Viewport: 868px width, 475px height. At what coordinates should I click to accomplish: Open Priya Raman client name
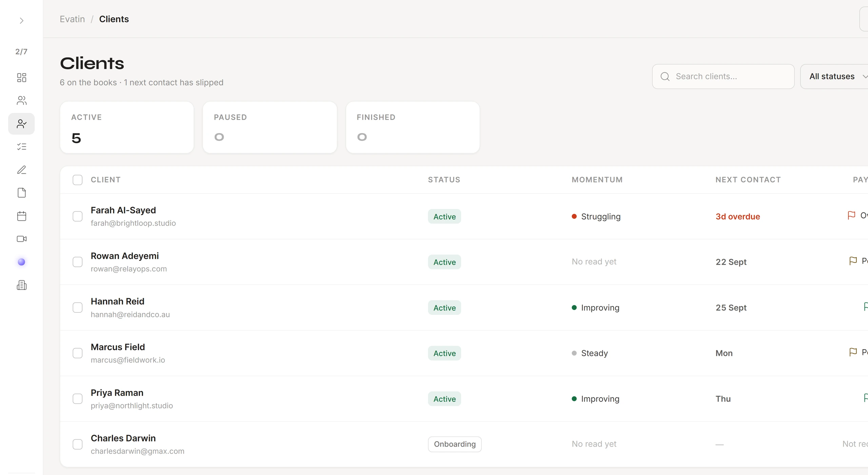point(117,393)
